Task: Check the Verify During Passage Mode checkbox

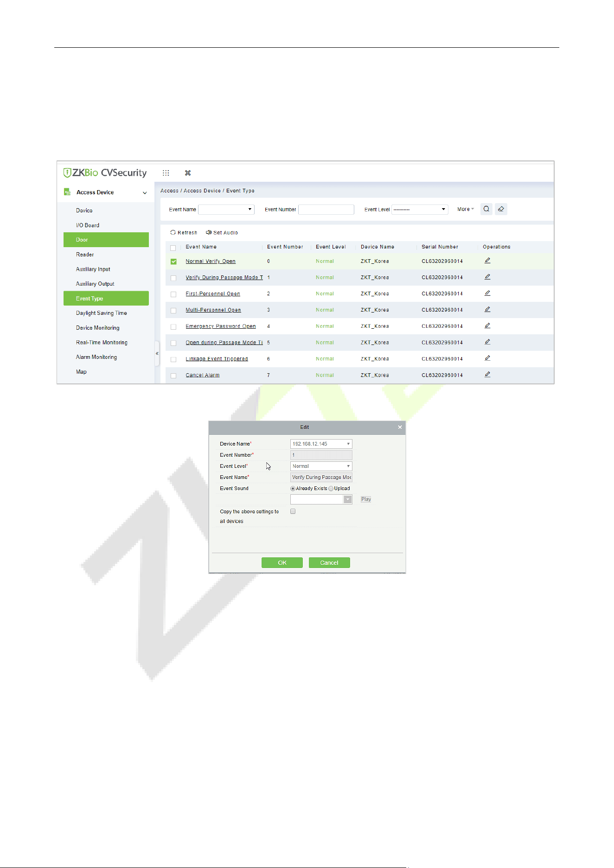Action: (173, 278)
